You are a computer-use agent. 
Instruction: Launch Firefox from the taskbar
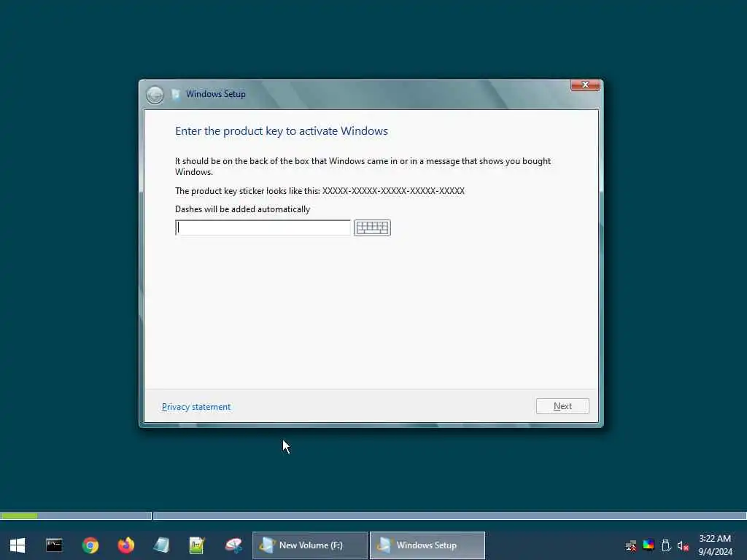pyautogui.click(x=126, y=545)
